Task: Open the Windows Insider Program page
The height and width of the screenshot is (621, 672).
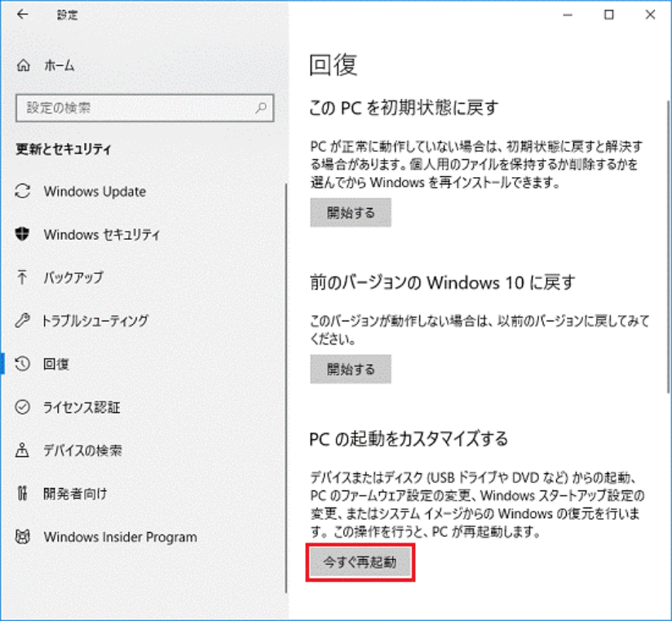Action: pyautogui.click(x=121, y=537)
